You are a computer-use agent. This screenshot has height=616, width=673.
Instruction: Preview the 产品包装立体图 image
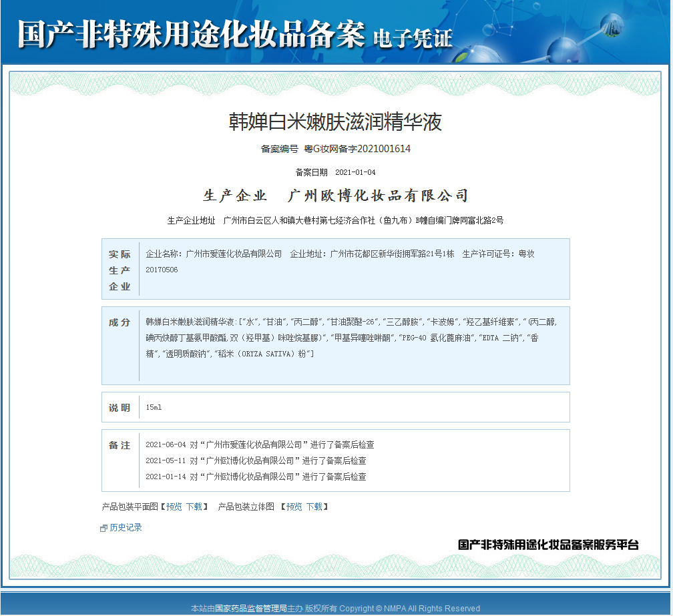click(x=294, y=507)
